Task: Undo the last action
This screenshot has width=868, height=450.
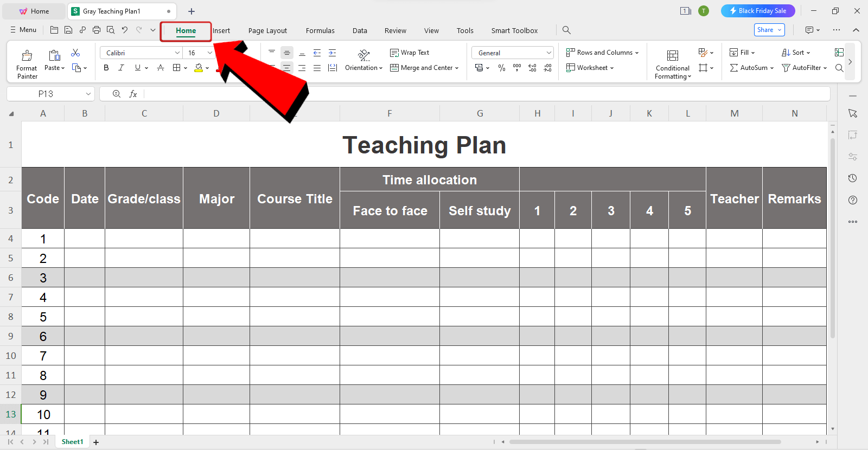Action: 125,30
